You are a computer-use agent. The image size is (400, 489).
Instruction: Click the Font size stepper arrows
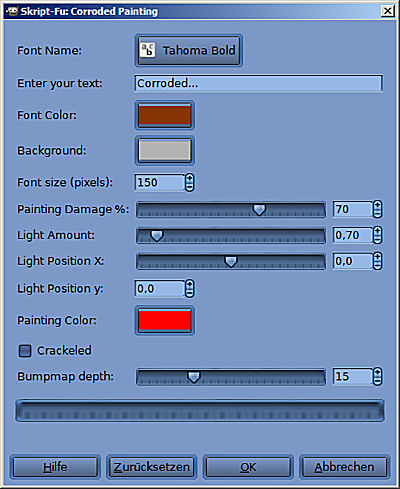click(x=190, y=183)
